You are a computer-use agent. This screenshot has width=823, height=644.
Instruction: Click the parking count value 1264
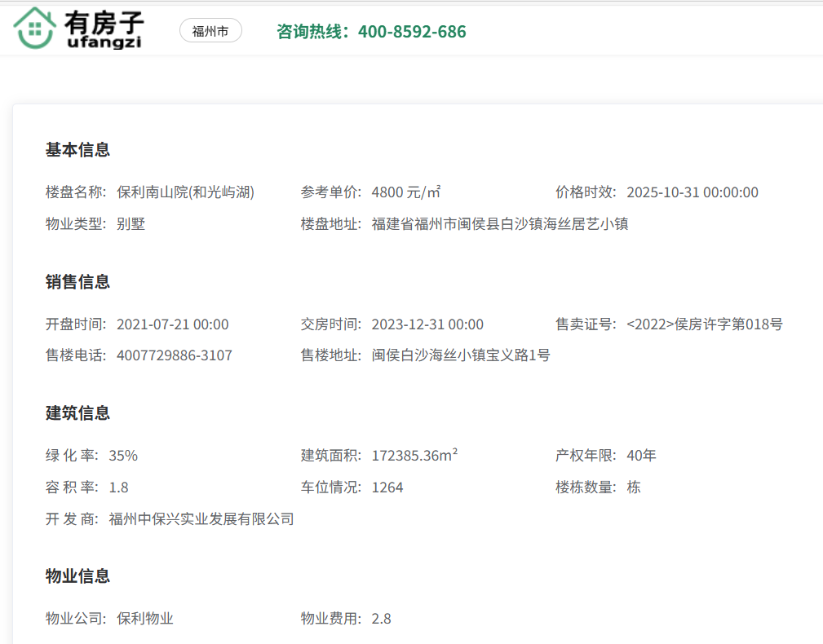click(x=387, y=487)
